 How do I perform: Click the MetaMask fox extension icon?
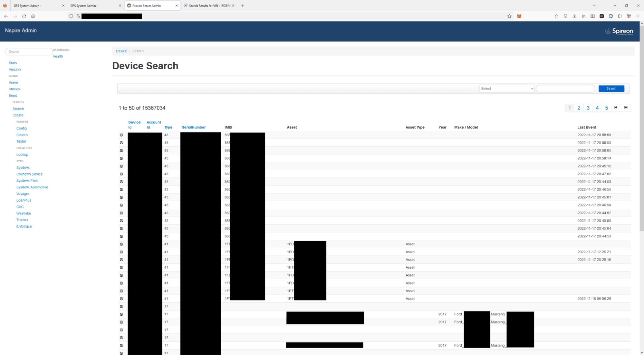tap(519, 16)
